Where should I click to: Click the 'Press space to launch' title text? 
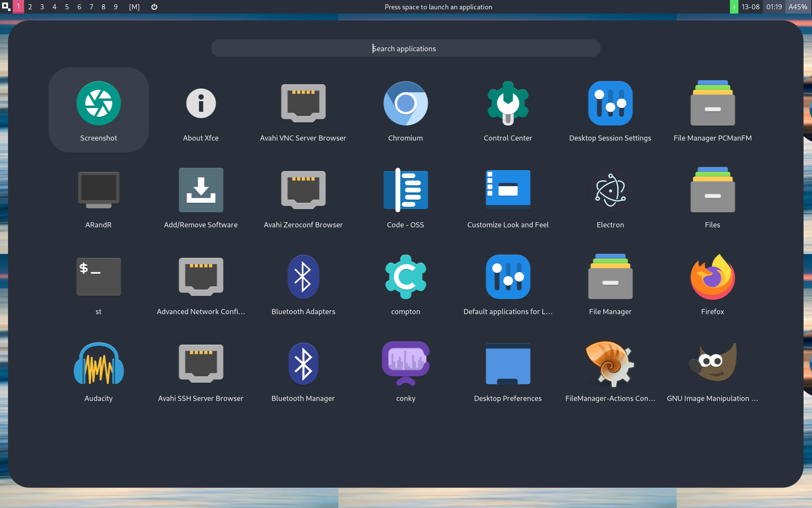439,7
